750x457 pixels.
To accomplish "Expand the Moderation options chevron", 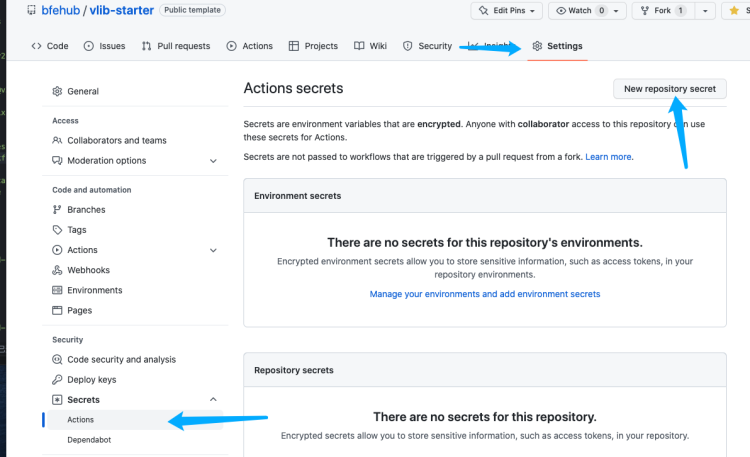I will (213, 161).
